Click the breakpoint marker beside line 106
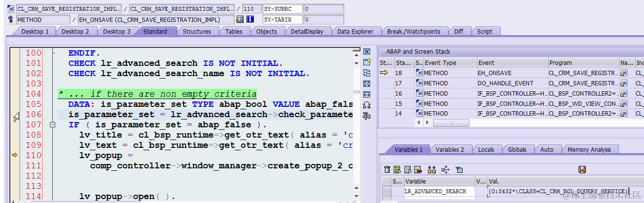This screenshot has height=203, width=644. click(16, 116)
